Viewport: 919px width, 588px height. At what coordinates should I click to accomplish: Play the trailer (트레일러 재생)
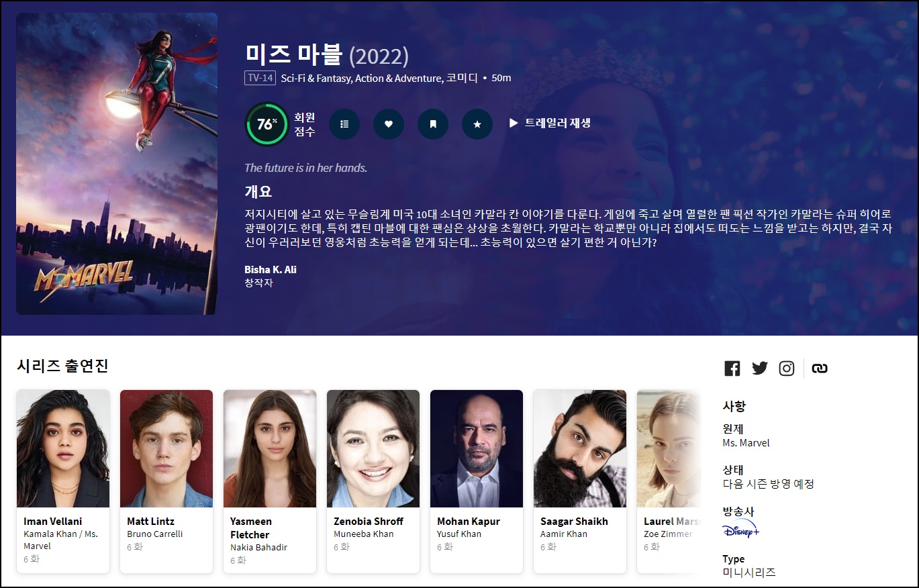(550, 123)
